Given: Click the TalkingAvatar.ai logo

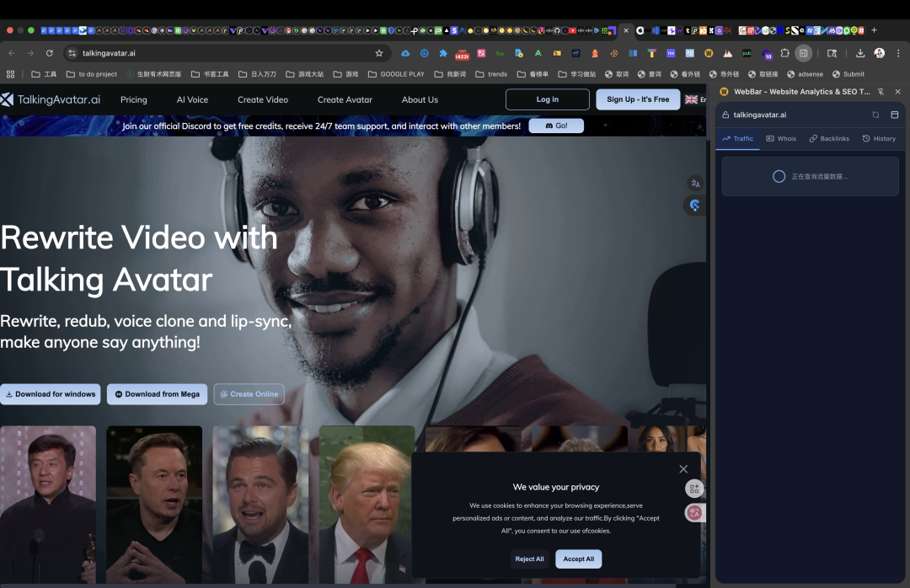Looking at the screenshot, I should (x=51, y=99).
